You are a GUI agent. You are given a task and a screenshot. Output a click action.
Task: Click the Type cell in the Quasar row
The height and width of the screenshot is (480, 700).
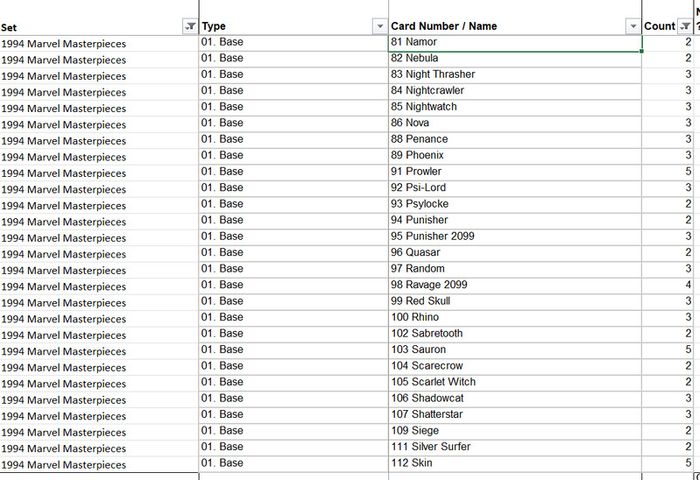294,254
